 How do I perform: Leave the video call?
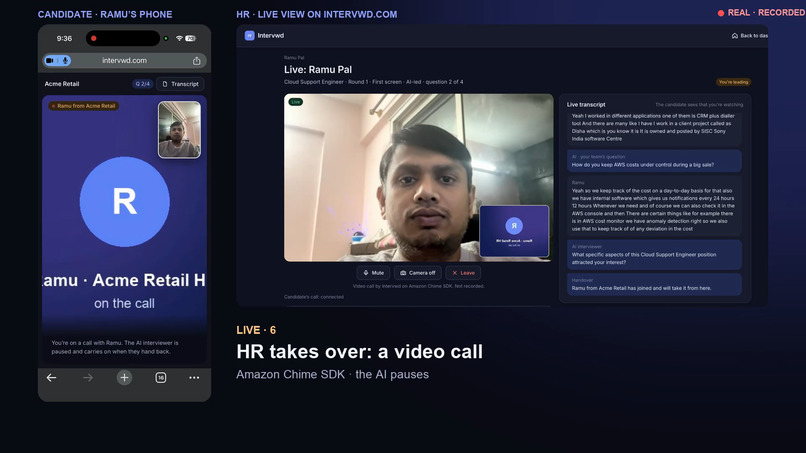(x=463, y=273)
